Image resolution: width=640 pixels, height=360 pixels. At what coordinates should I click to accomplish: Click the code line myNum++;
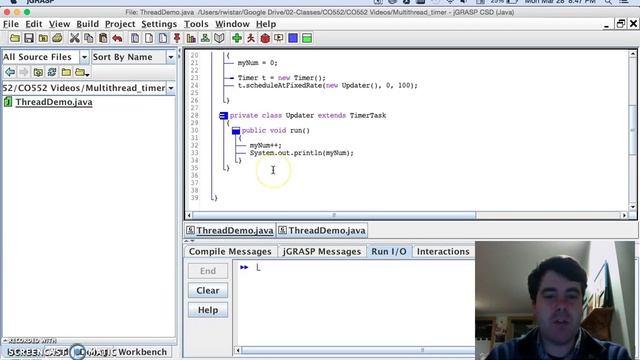point(265,145)
